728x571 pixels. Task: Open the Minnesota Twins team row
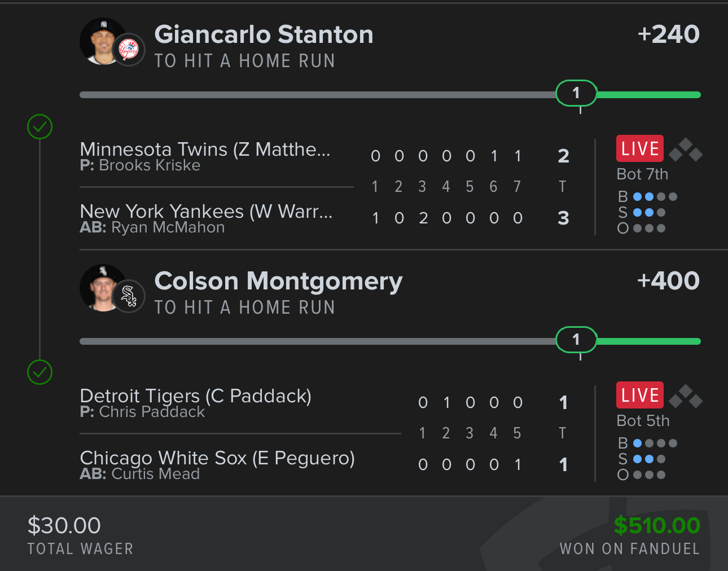(x=205, y=150)
